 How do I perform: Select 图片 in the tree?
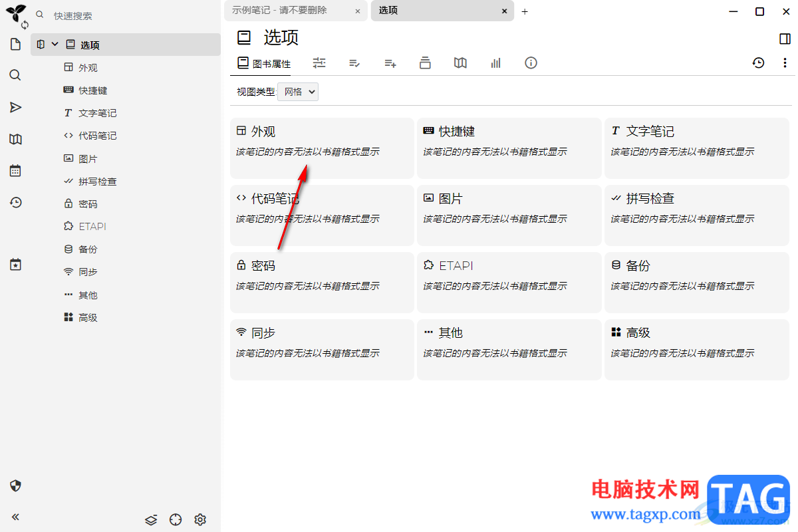88,159
